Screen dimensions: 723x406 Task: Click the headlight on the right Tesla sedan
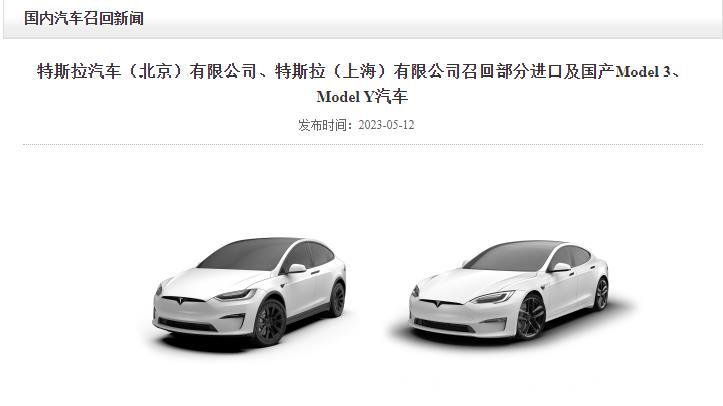coord(491,298)
